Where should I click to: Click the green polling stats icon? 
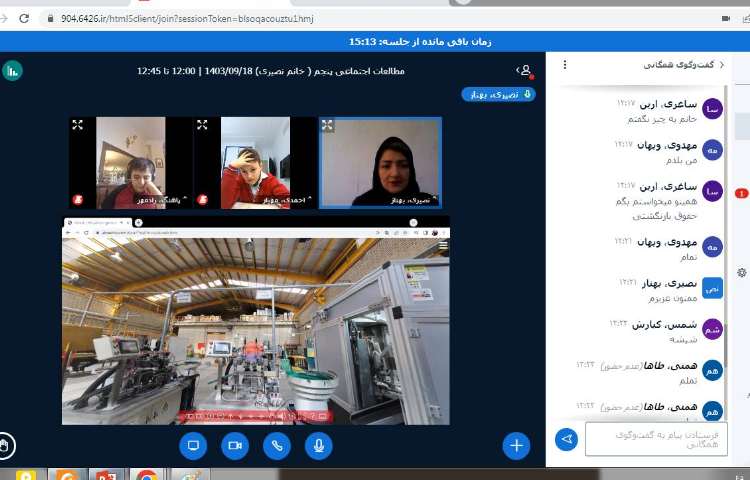12,71
